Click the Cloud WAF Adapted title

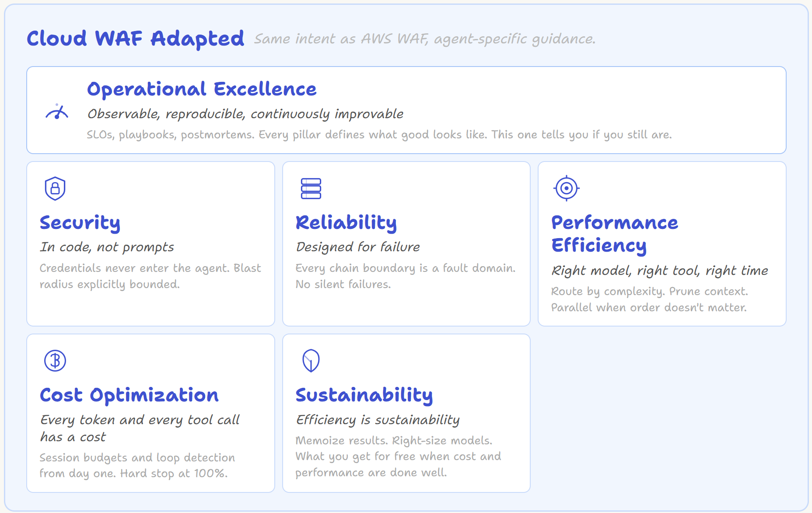pyautogui.click(x=136, y=39)
